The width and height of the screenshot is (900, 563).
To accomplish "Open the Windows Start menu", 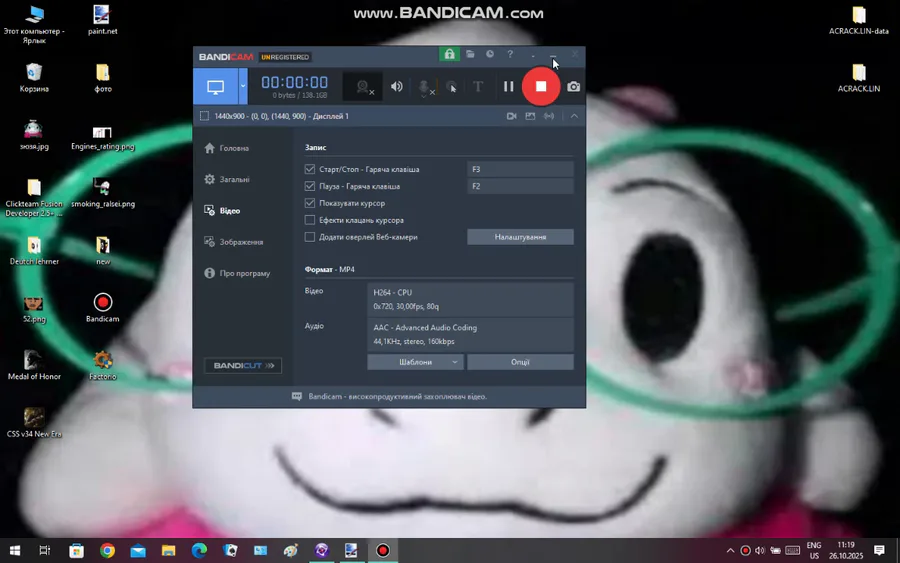I will [15, 551].
